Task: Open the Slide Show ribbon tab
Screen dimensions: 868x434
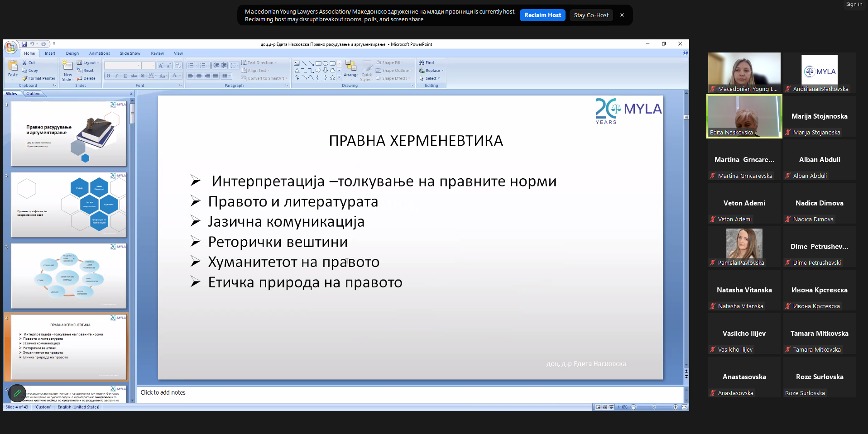Action: point(130,53)
